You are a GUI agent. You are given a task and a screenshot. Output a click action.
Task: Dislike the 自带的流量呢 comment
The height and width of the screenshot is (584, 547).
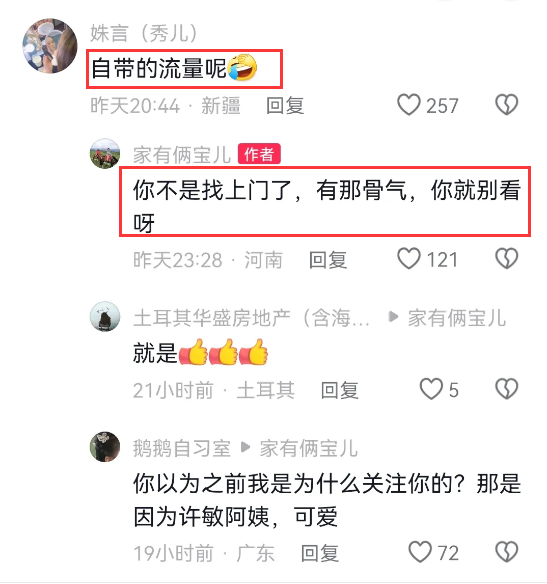click(506, 105)
